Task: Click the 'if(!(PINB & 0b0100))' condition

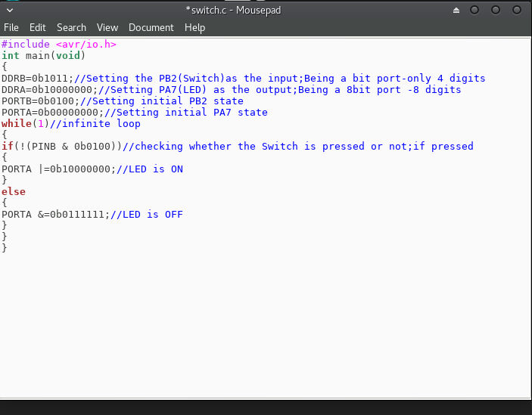Action: 61,147
